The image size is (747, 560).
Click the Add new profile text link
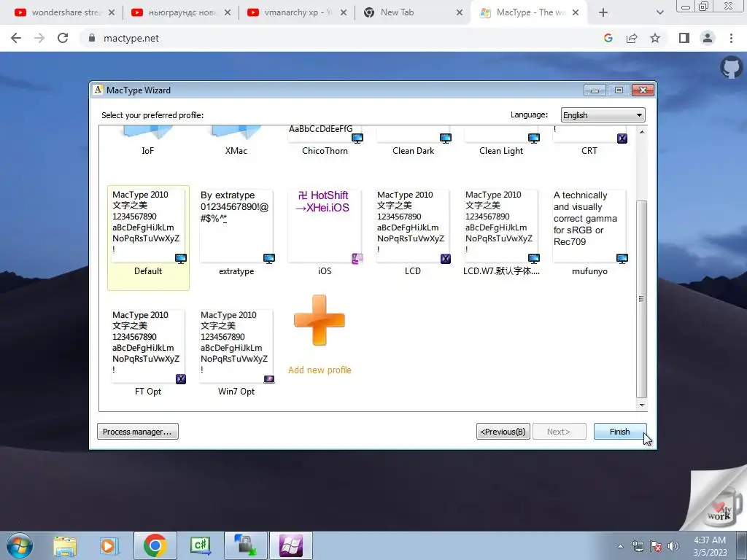coord(320,370)
